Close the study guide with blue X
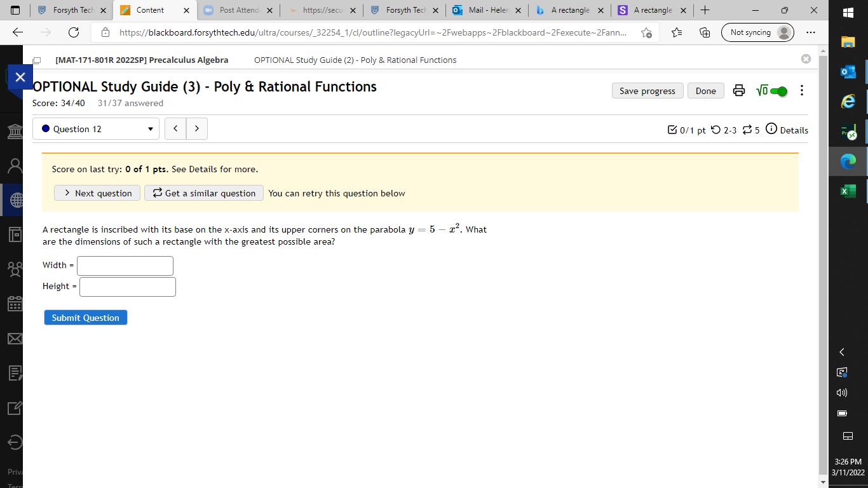This screenshot has height=488, width=868. tap(20, 77)
